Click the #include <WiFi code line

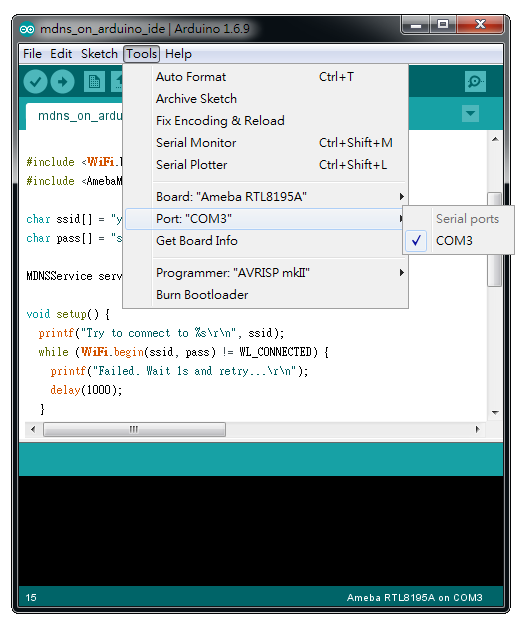74,162
